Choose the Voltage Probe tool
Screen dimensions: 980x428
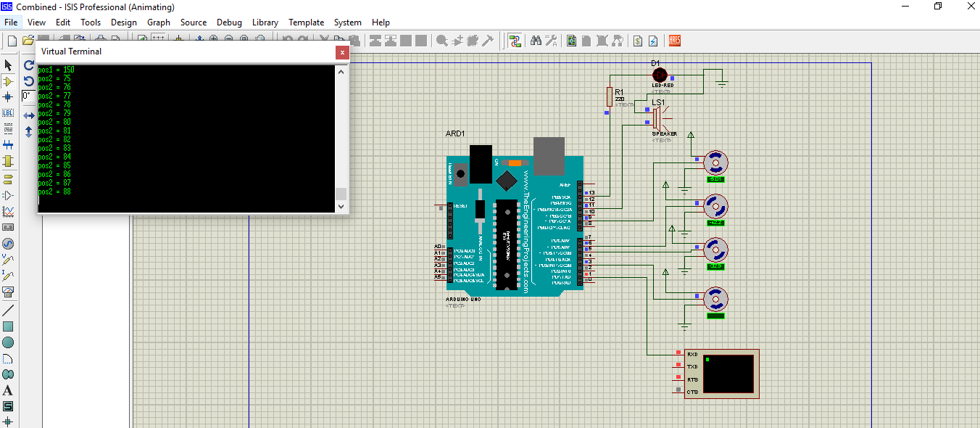point(8,260)
